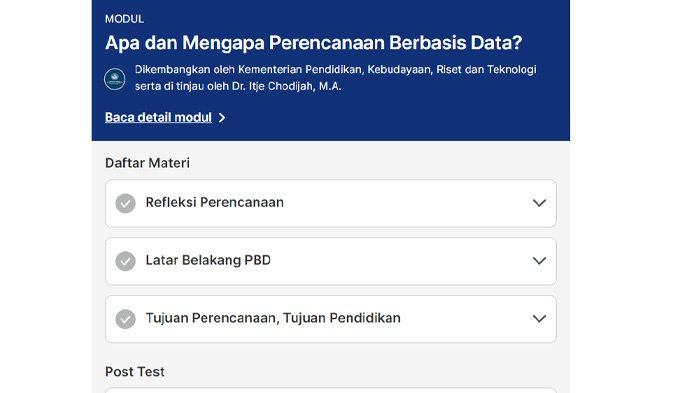Select the Refleksi Perencanaan material title
Screen dimensions: 700x393
(x=215, y=202)
